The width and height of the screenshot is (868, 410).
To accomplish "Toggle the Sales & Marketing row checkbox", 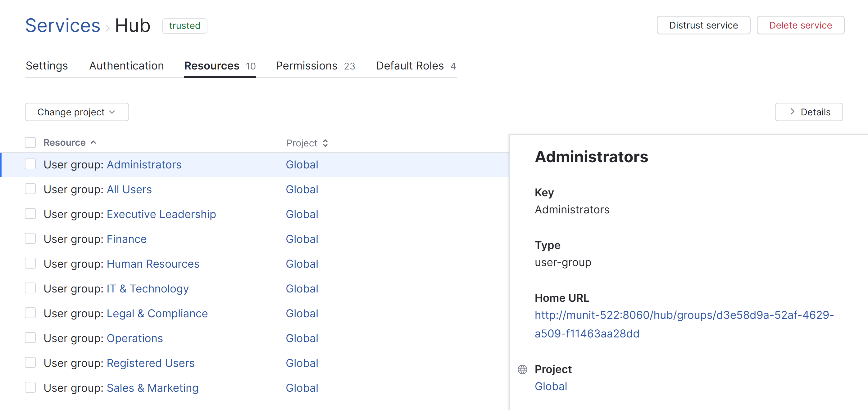I will tap(30, 387).
